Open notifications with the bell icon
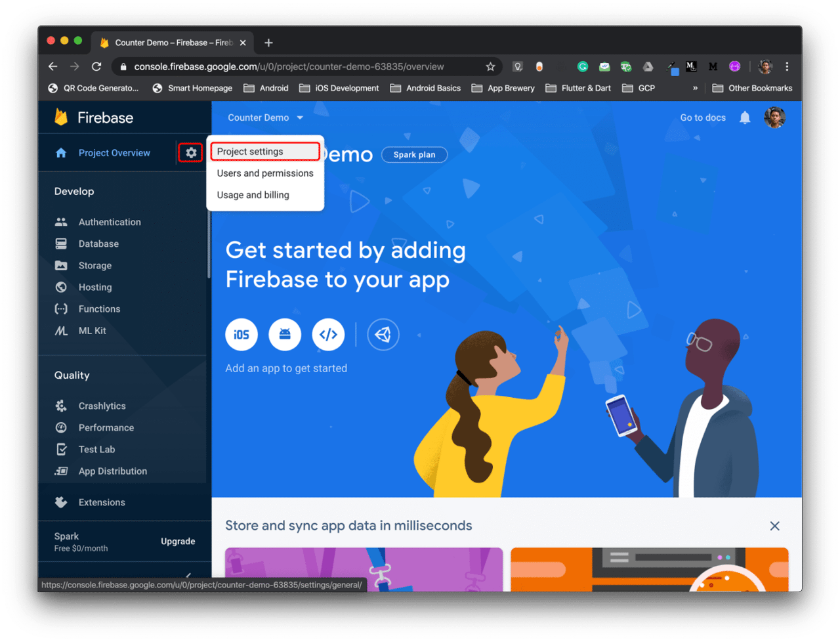This screenshot has width=840, height=642. [x=745, y=118]
